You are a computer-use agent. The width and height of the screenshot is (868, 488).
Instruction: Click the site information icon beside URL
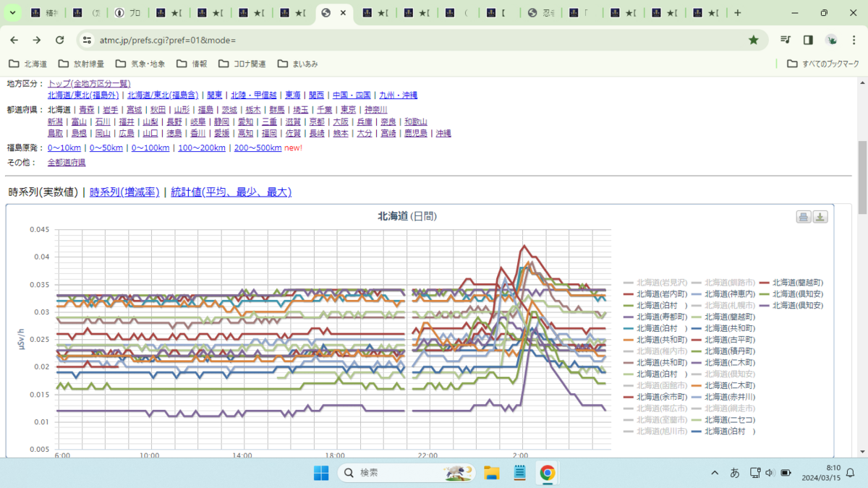[87, 40]
